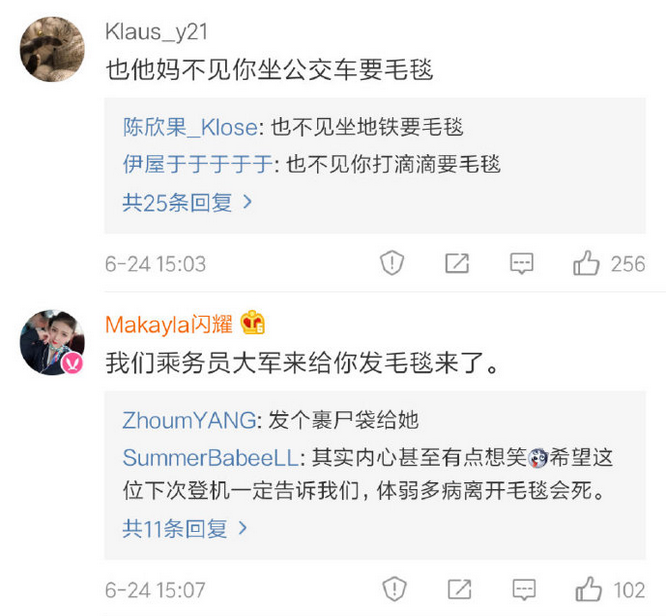The height and width of the screenshot is (616, 666).
Task: Visit 伊屋于于于于于's profile from the reply
Action: click(197, 165)
